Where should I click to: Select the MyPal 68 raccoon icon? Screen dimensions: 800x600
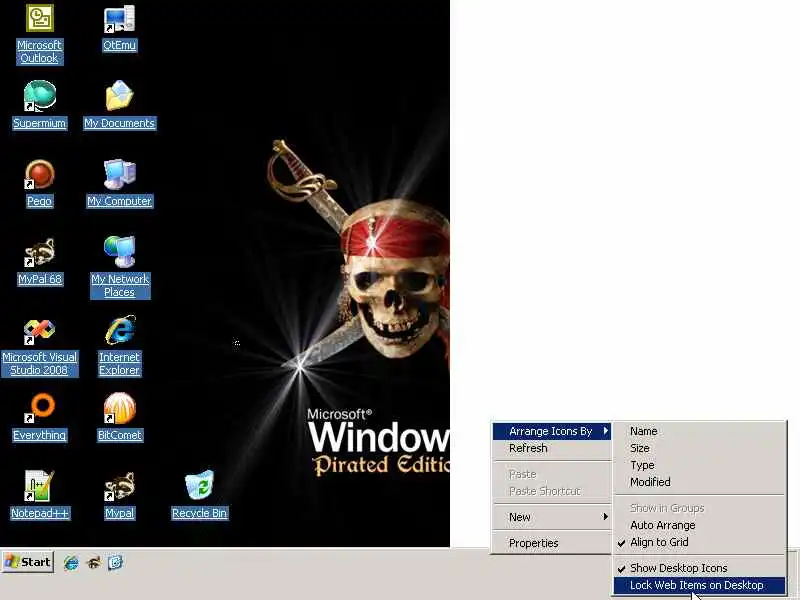pos(39,261)
